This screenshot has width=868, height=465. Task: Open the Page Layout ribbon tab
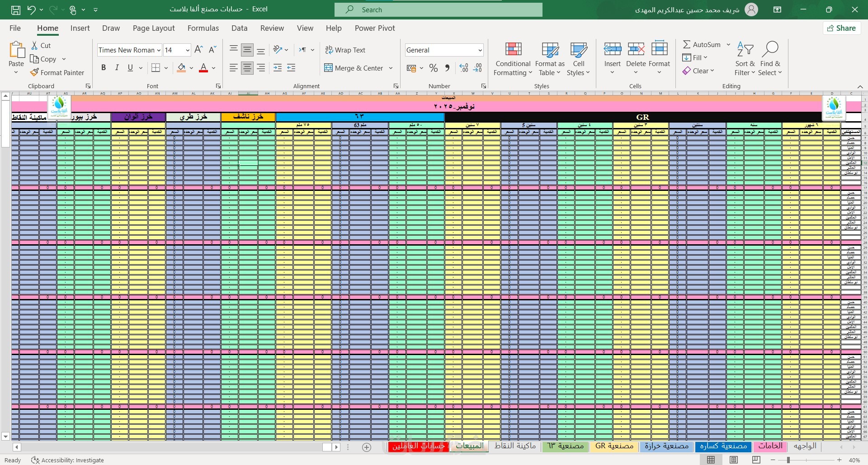154,28
